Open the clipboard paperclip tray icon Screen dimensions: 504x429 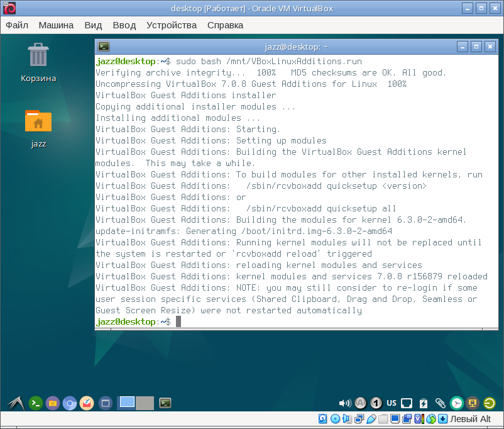click(x=441, y=403)
